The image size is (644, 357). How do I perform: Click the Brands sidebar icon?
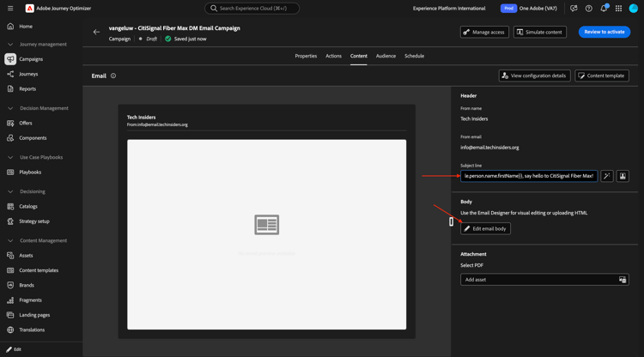coord(10,285)
